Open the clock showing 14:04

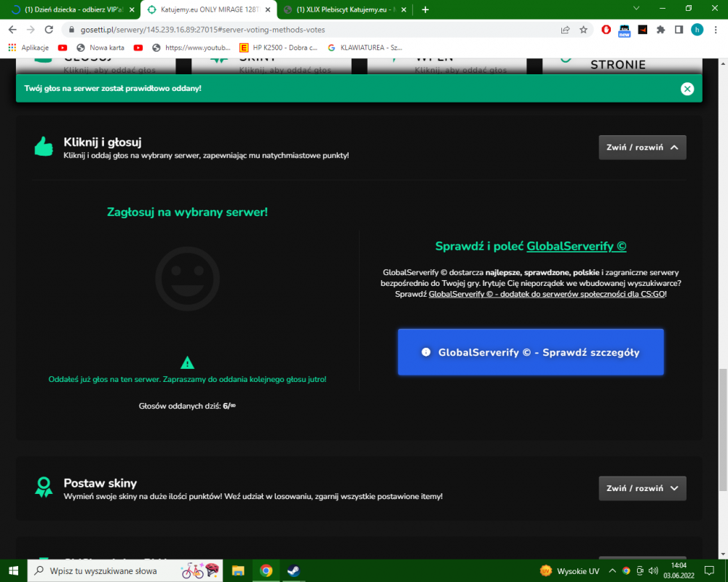pyautogui.click(x=678, y=570)
